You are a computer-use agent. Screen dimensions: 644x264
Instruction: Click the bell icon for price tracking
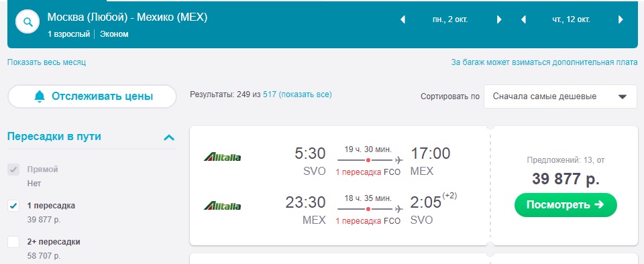coord(40,96)
